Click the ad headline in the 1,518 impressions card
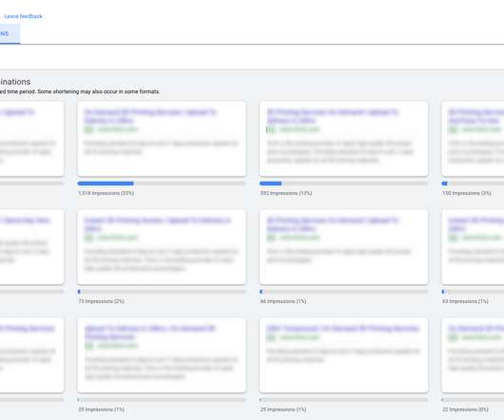This screenshot has width=504, height=420. [x=150, y=116]
